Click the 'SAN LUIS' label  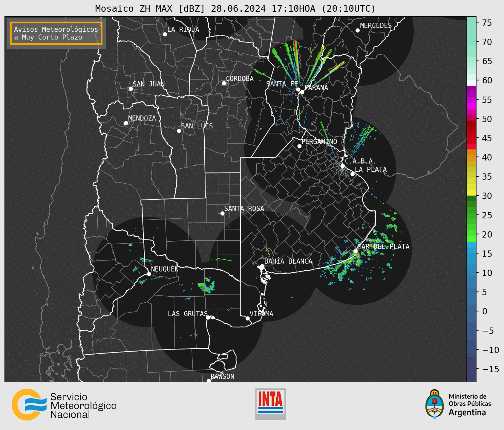pyautogui.click(x=197, y=126)
